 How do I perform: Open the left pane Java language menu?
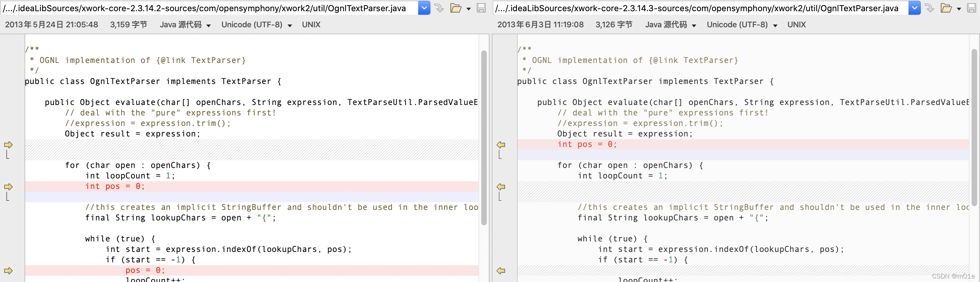(185, 25)
